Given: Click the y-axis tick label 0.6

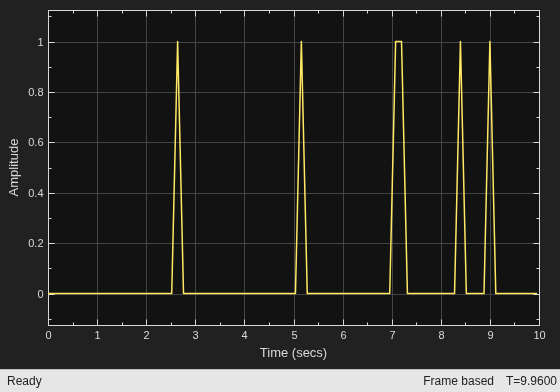Looking at the screenshot, I should coord(36,142).
